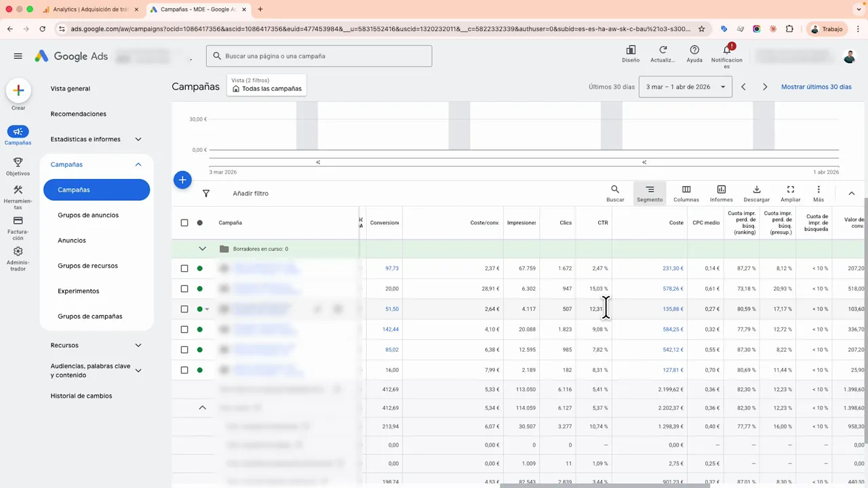Check the campaign row with cost 542,12 €

coord(184,350)
